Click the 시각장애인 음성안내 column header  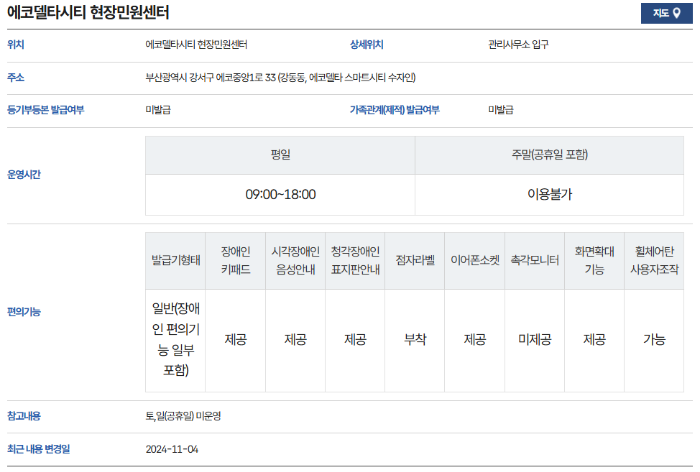coord(296,260)
